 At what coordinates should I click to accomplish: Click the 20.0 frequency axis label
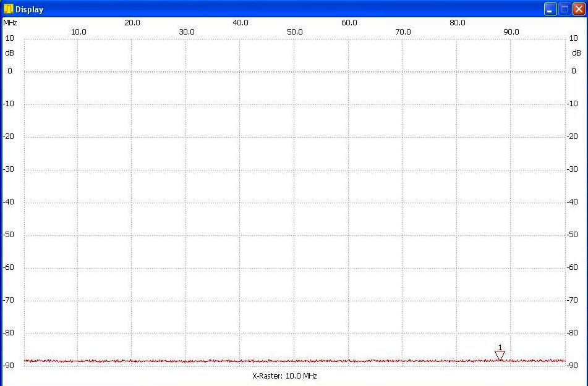[x=132, y=23]
